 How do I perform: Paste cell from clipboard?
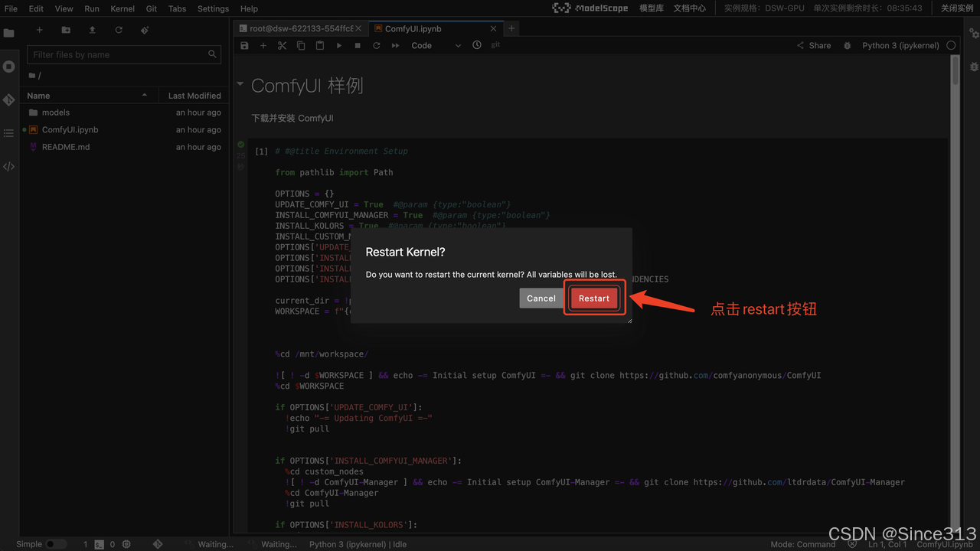[320, 45]
